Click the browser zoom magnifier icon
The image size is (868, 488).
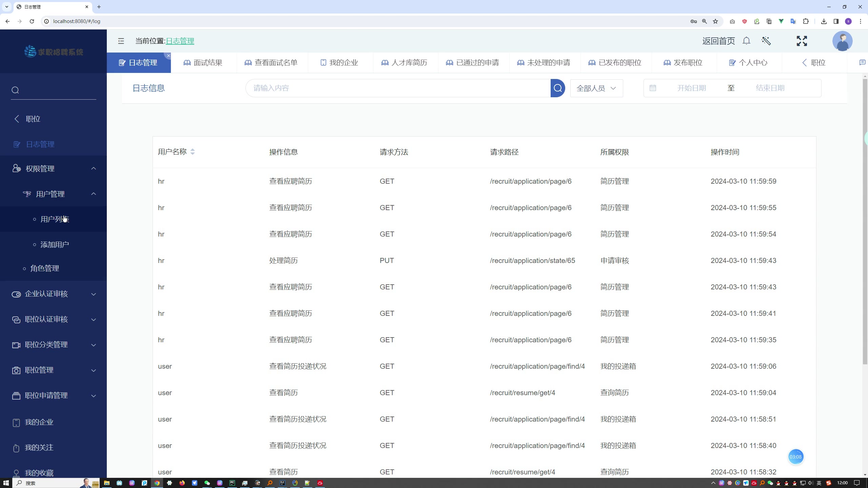705,21
